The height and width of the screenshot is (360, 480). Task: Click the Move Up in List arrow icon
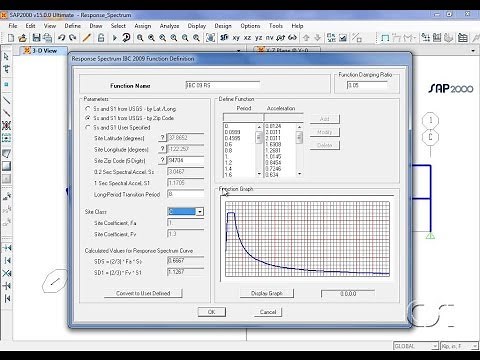[306, 38]
